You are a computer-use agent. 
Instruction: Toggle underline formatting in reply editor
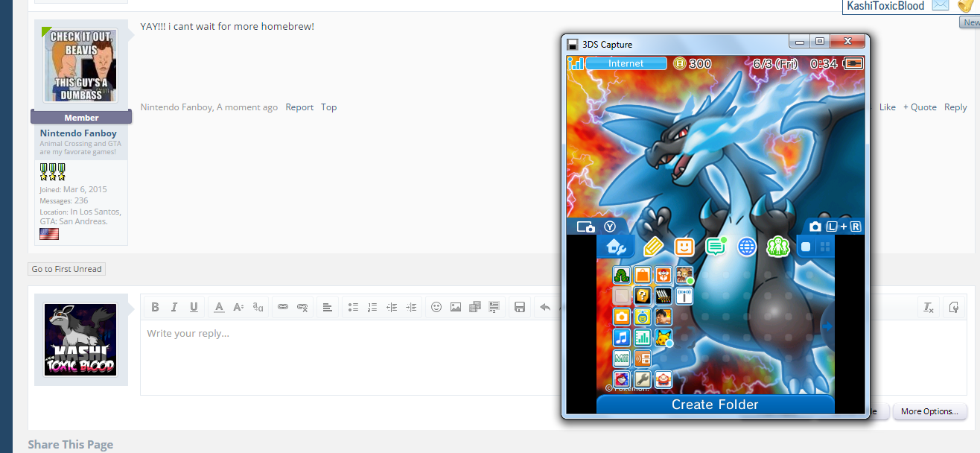tap(194, 307)
